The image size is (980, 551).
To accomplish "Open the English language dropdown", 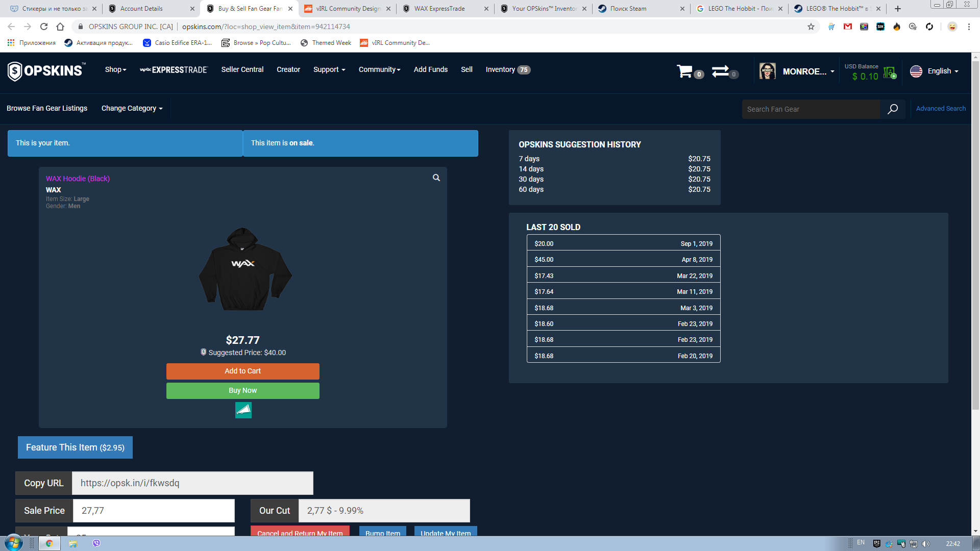I will coord(943,71).
